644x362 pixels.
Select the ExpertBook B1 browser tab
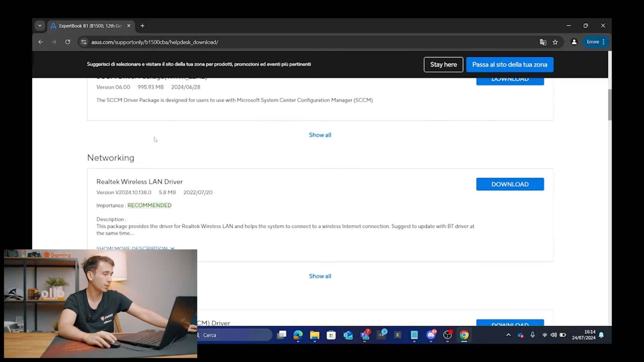[x=91, y=26]
